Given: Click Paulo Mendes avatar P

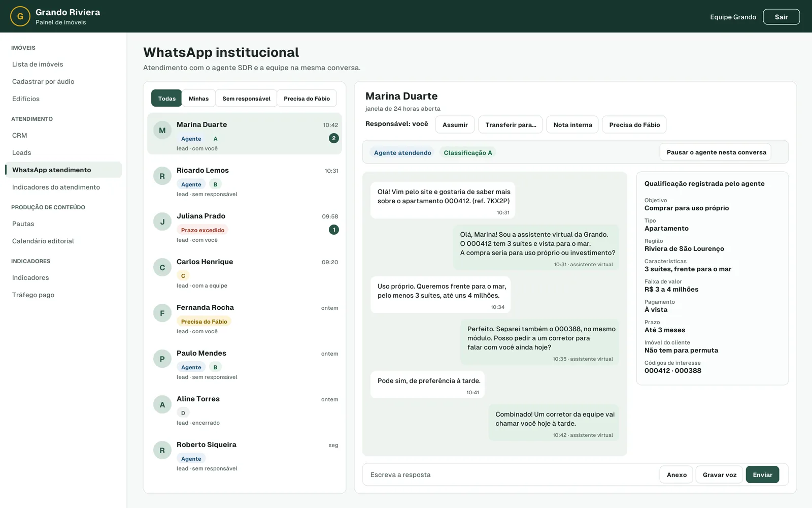Looking at the screenshot, I should [x=162, y=359].
